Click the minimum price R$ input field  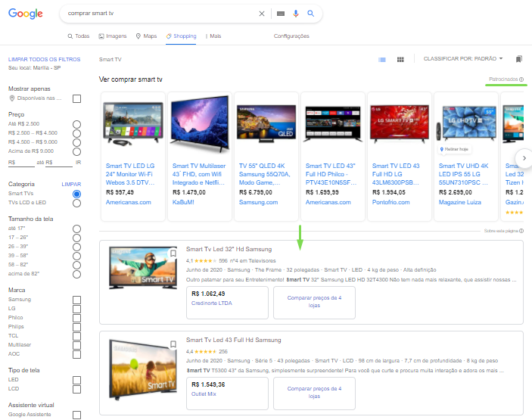tap(21, 163)
